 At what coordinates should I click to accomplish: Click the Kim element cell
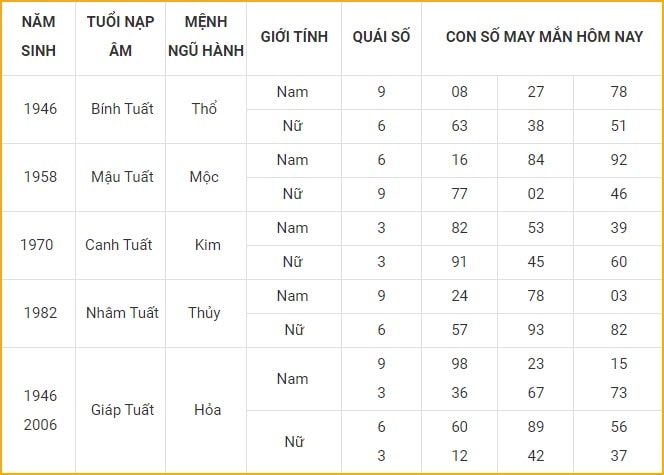coord(208,245)
